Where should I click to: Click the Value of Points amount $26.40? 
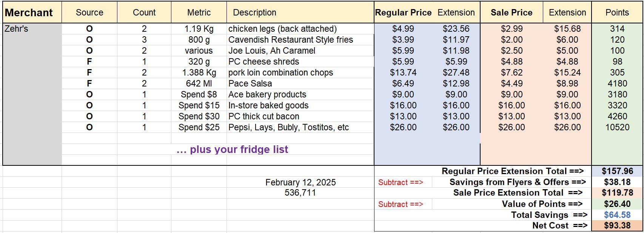pos(617,204)
